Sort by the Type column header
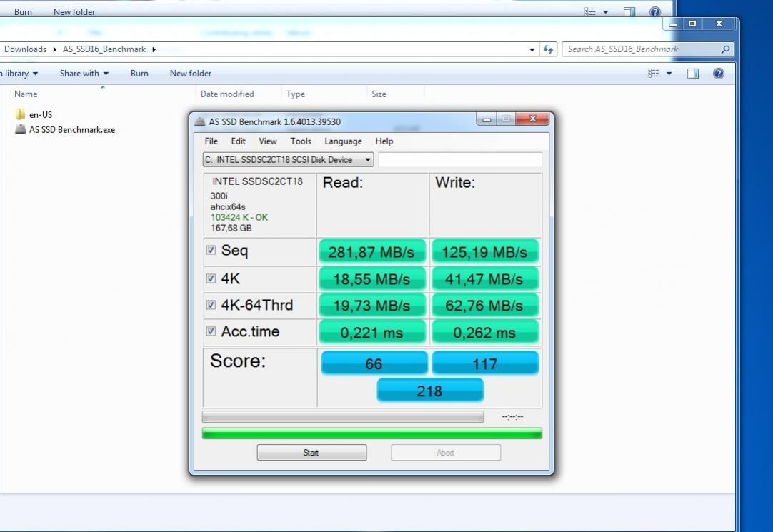This screenshot has width=773, height=532. 295,94
